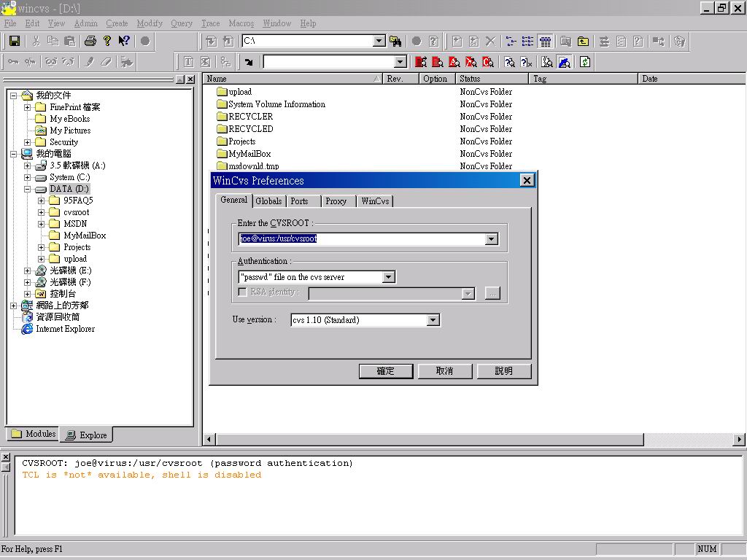Select Internet Explorer in the tree

65,329
